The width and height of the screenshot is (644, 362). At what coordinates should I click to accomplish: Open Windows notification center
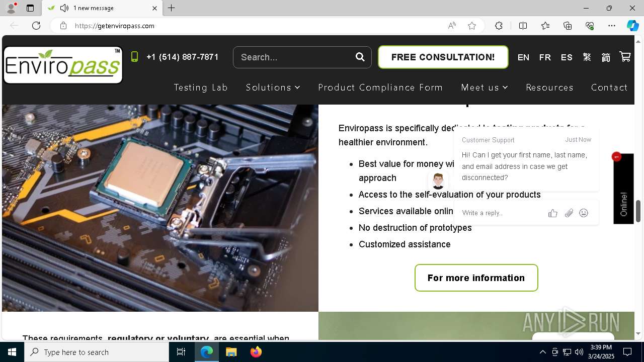[627, 352]
